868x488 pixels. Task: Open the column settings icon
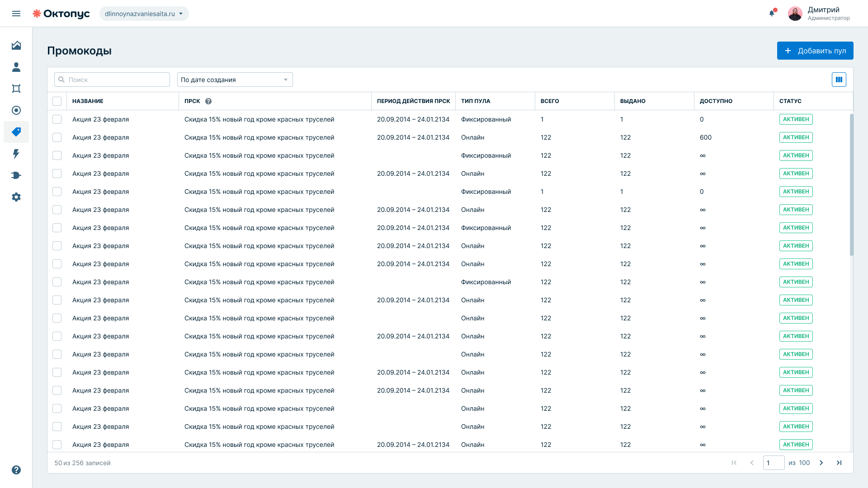839,80
